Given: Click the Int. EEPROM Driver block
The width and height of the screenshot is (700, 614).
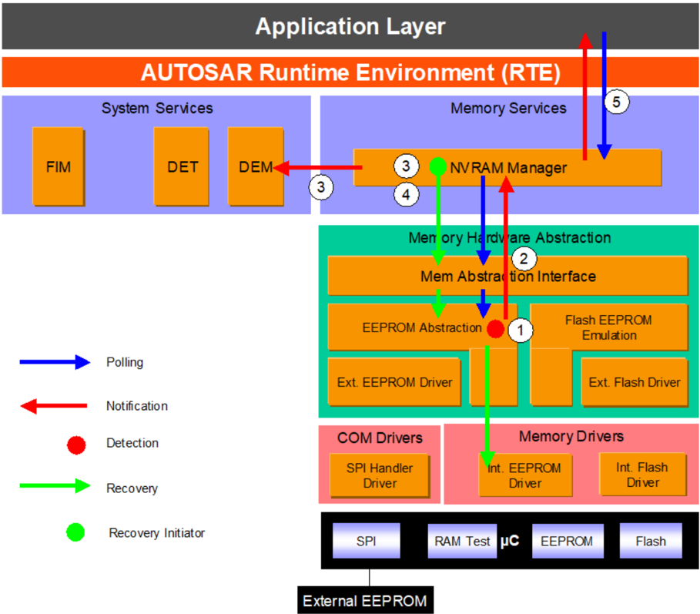Looking at the screenshot, I should pyautogui.click(x=525, y=475).
